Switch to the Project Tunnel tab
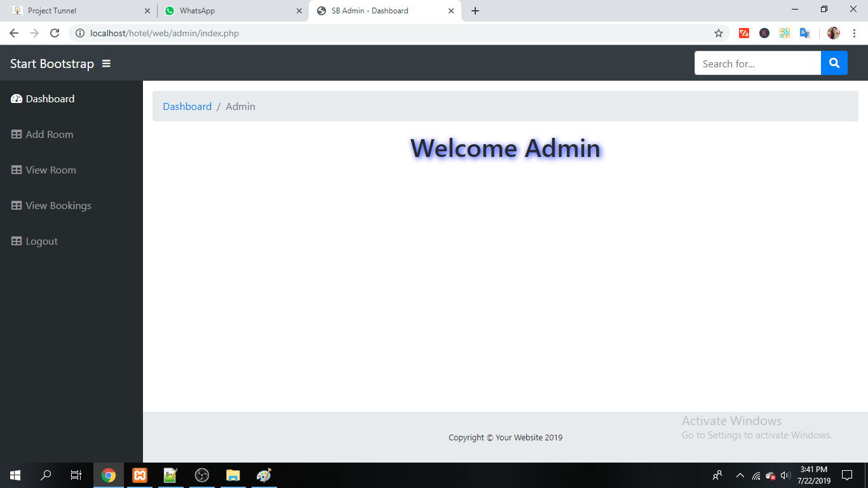The width and height of the screenshot is (868, 488). coord(76,11)
